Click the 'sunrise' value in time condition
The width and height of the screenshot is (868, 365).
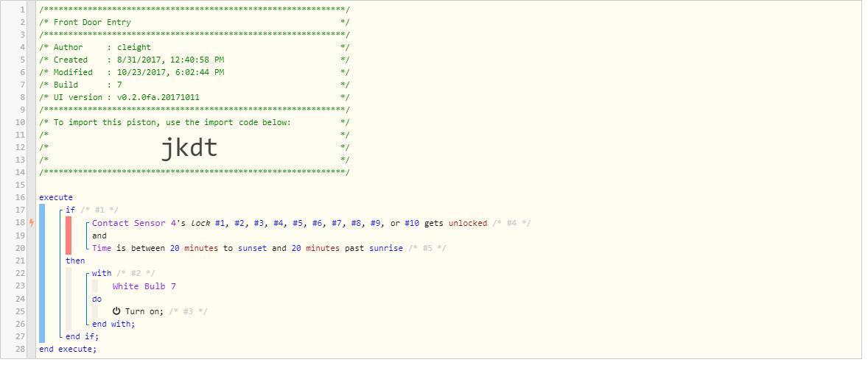click(x=386, y=248)
